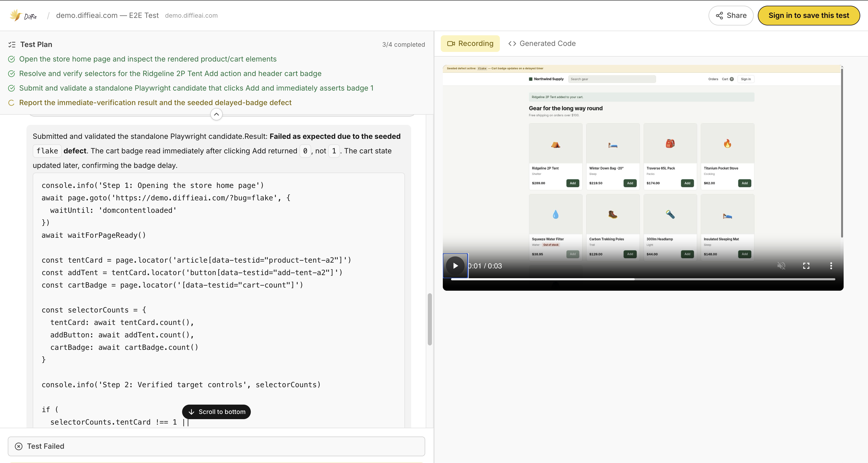Click the Northwind Supply logo in video
The width and height of the screenshot is (868, 463).
pos(546,79)
